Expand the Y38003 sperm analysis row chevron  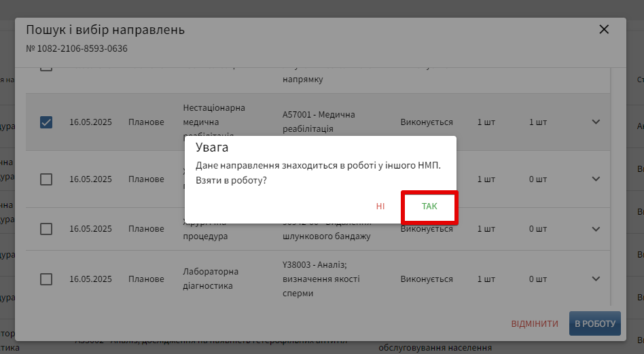(x=596, y=279)
